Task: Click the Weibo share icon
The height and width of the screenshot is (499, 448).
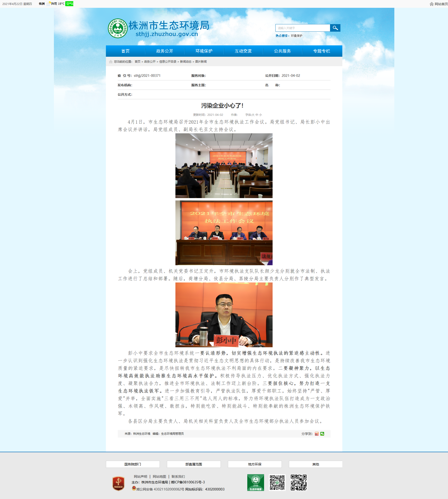Action: click(317, 434)
